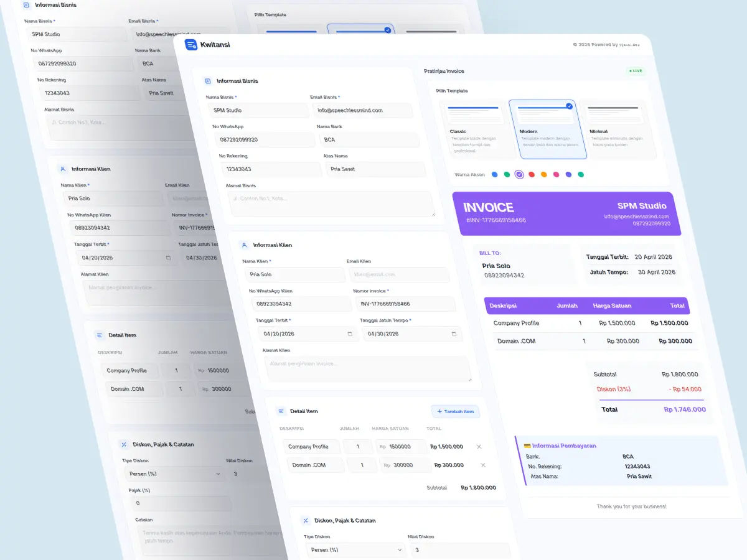Focus the Atas Nama field in front window
Screen dimensions: 747x560
pyautogui.click(x=376, y=169)
